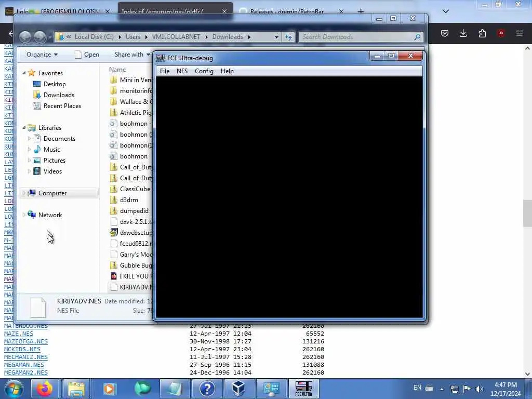
Task: Open a new Firefox tab
Action: pyautogui.click(x=361, y=11)
